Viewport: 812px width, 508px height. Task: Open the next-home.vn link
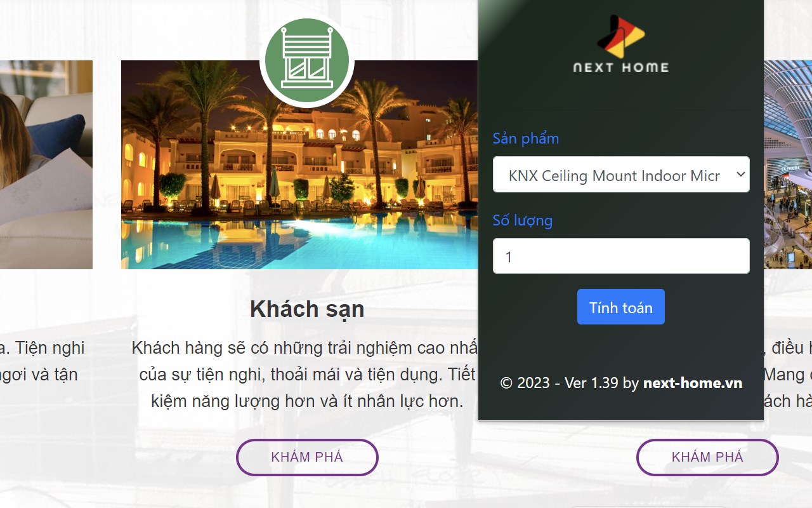[693, 383]
